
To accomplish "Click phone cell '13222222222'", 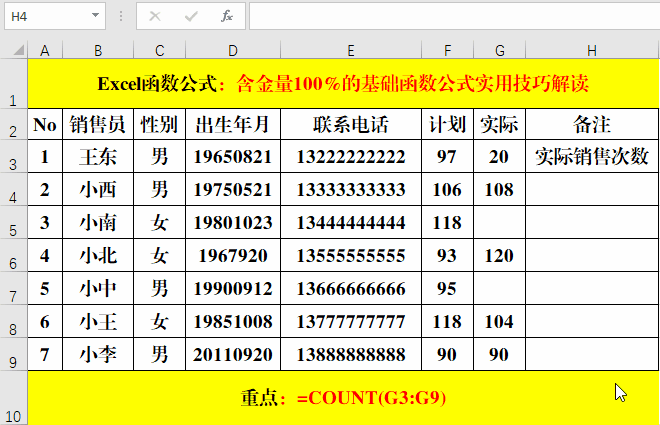I will coord(351,156).
